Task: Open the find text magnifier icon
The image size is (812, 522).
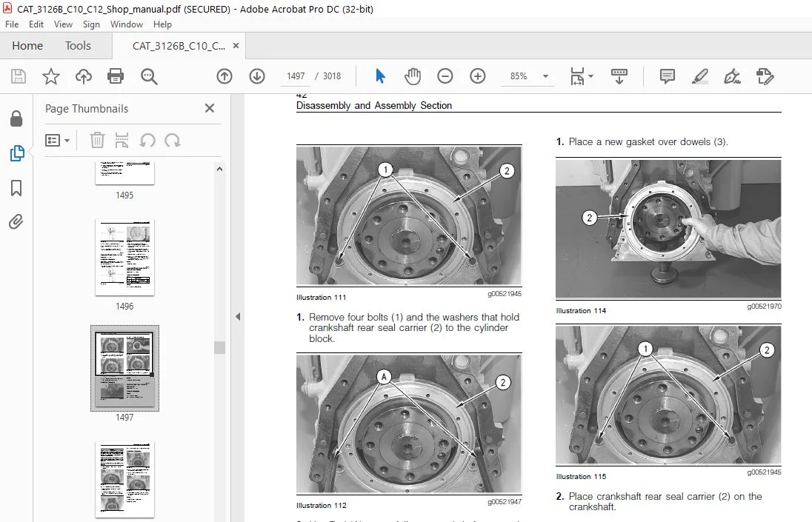Action: pyautogui.click(x=149, y=76)
